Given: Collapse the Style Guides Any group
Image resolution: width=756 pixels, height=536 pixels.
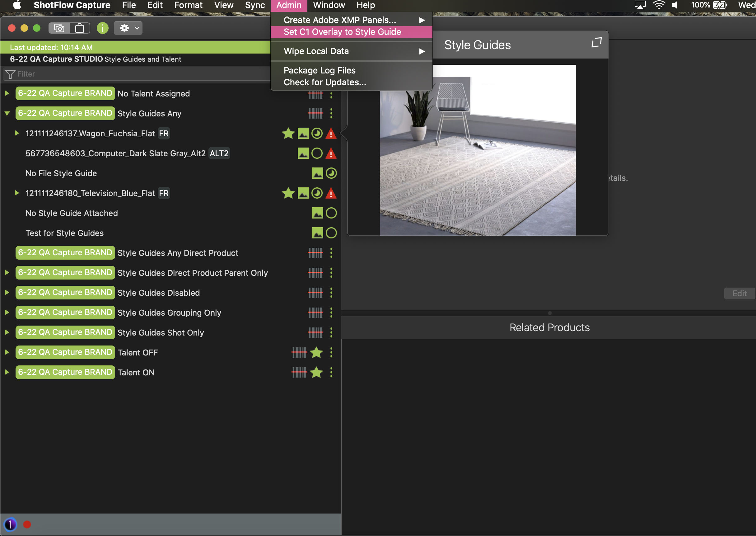Looking at the screenshot, I should 7,113.
